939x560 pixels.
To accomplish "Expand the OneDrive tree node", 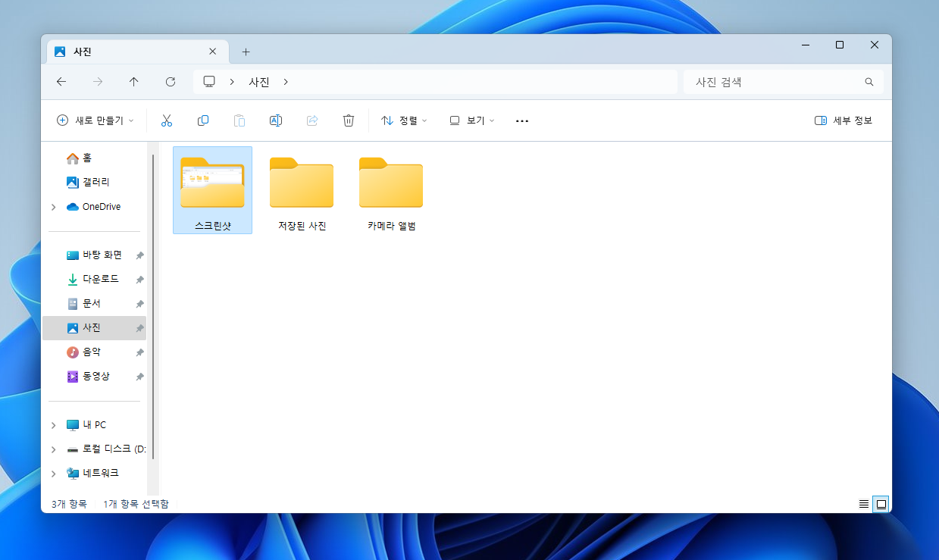I will click(x=53, y=207).
